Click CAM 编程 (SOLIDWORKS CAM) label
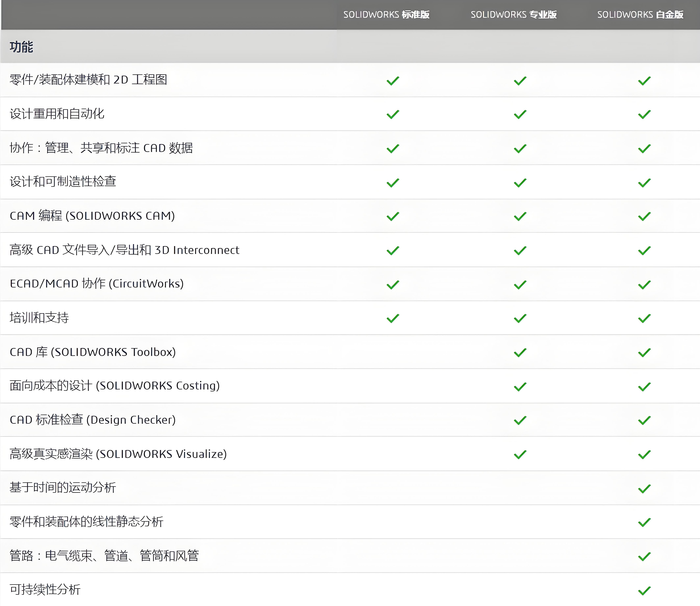Viewport: 700px width, 606px height. coord(92,216)
